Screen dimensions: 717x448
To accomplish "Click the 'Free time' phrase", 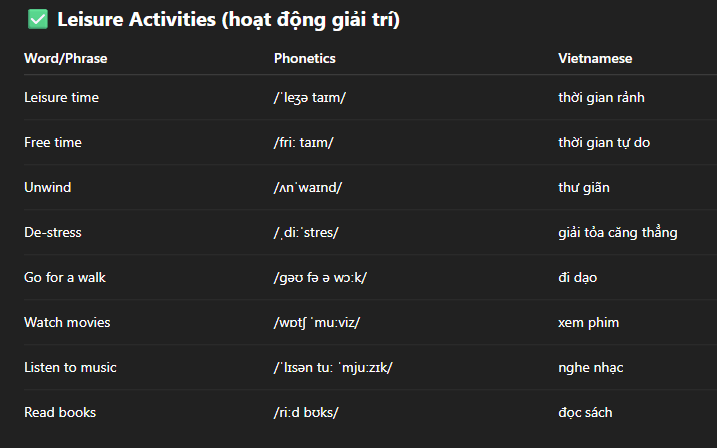I will click(x=53, y=142).
